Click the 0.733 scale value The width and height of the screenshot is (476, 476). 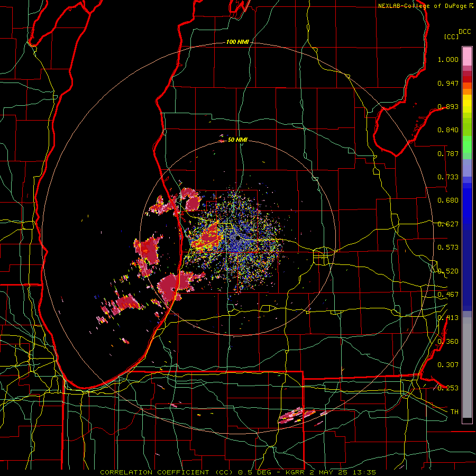coord(448,177)
